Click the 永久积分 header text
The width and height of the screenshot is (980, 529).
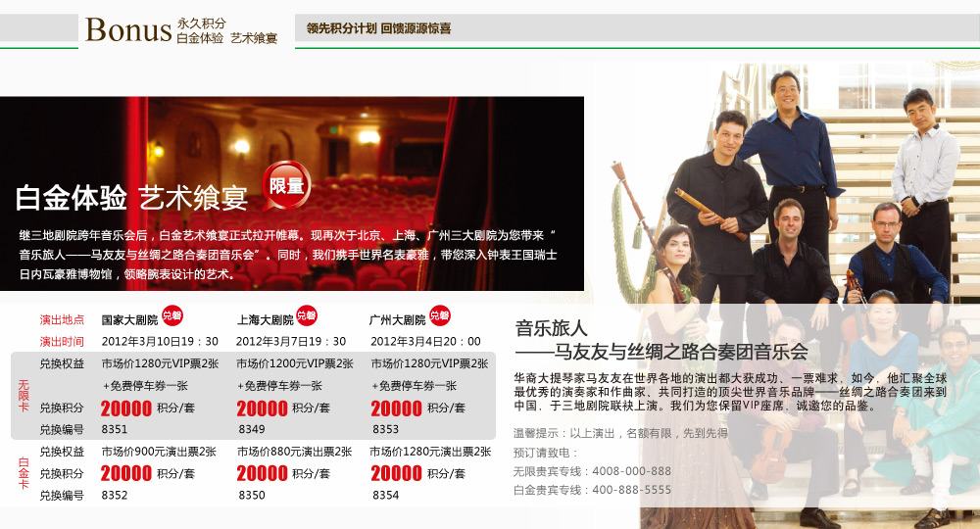click(x=202, y=23)
